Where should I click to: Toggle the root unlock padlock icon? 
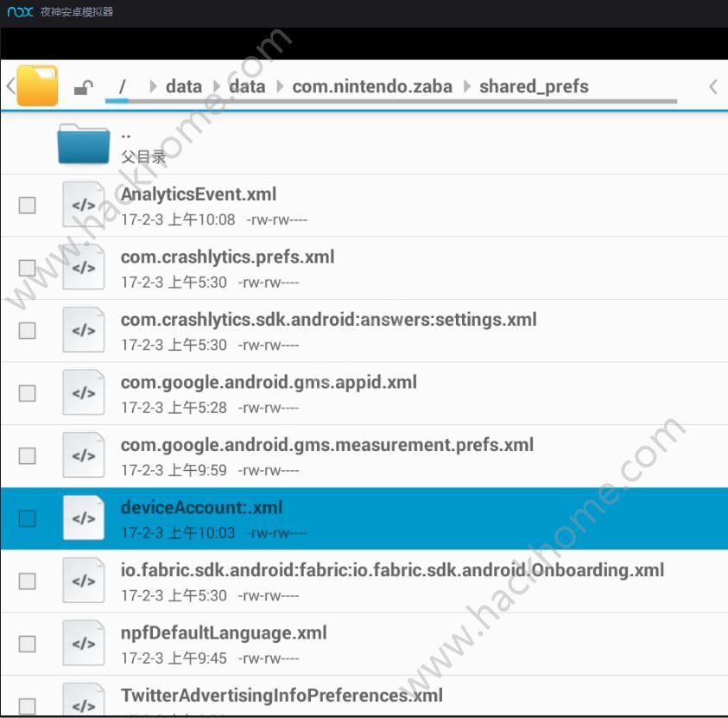coord(84,87)
